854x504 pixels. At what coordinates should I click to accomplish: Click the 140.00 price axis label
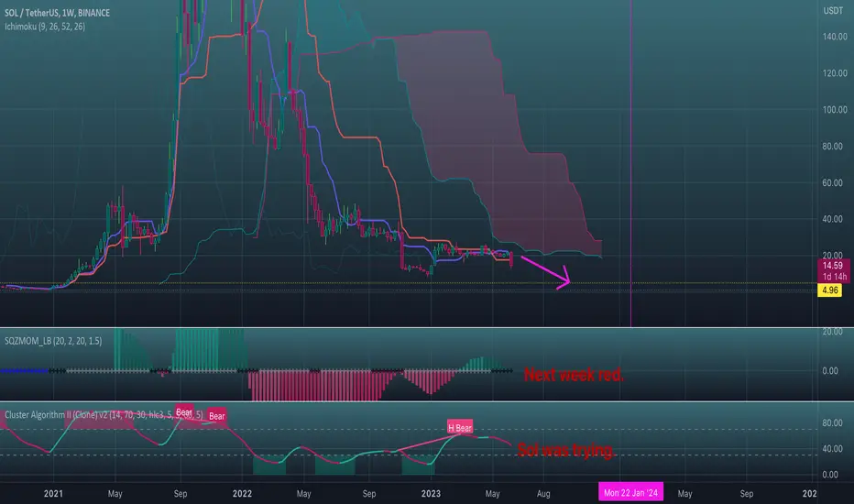pyautogui.click(x=835, y=37)
